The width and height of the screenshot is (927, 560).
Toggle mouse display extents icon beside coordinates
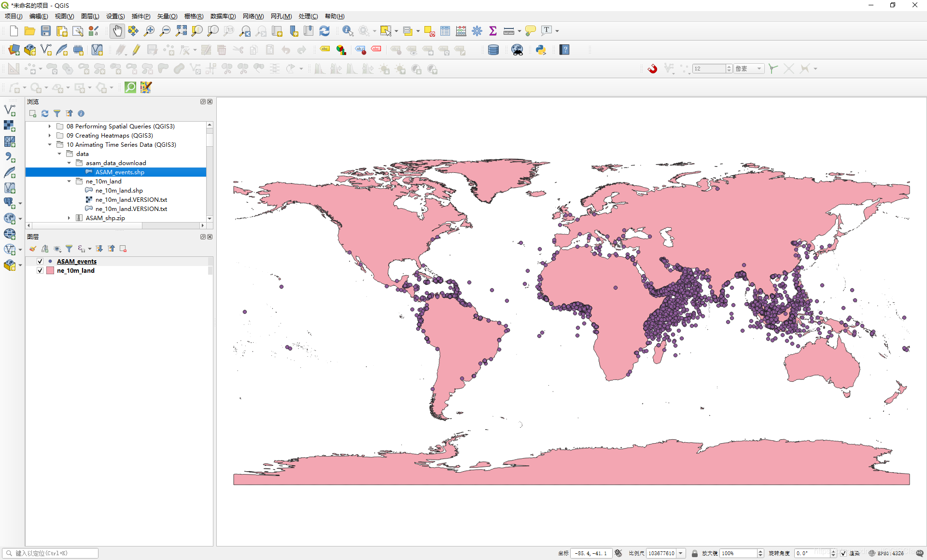[618, 553]
